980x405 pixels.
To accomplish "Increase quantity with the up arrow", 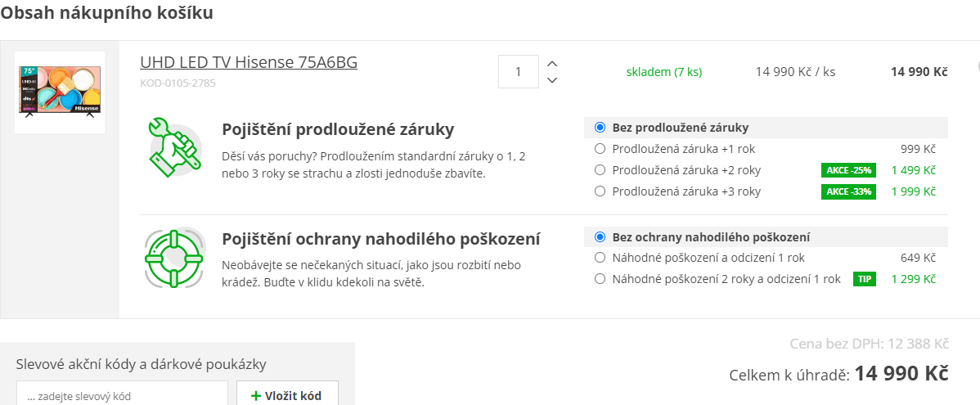I will (x=552, y=64).
